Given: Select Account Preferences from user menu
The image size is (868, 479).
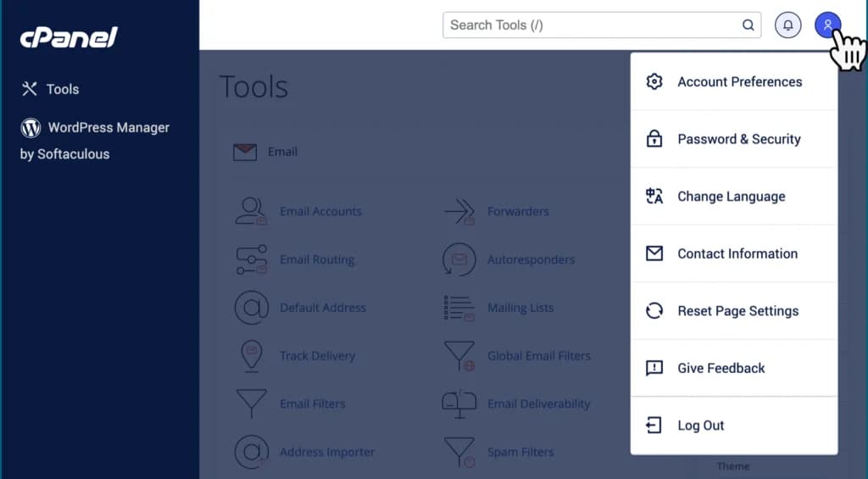Looking at the screenshot, I should click(x=734, y=81).
